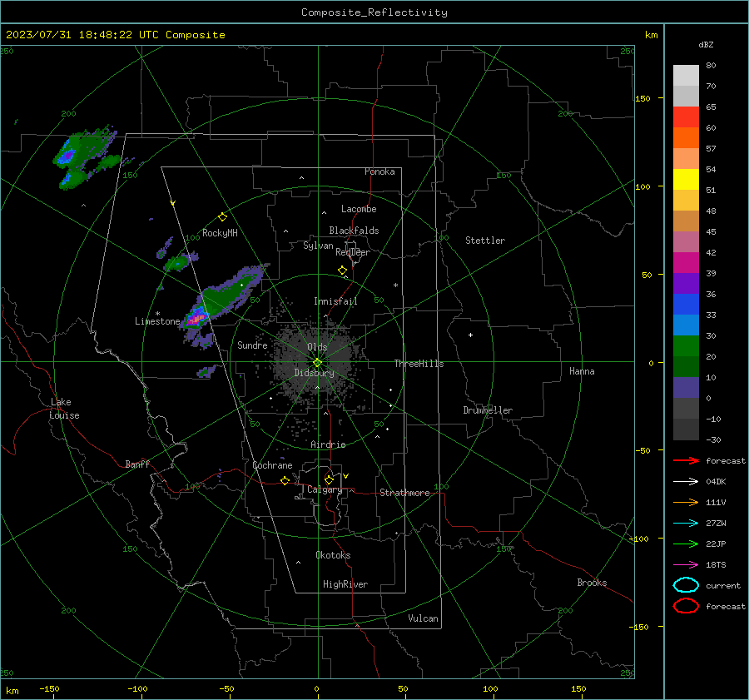Click the Sylvan label
This screenshot has width=749, height=700.
pyautogui.click(x=318, y=246)
